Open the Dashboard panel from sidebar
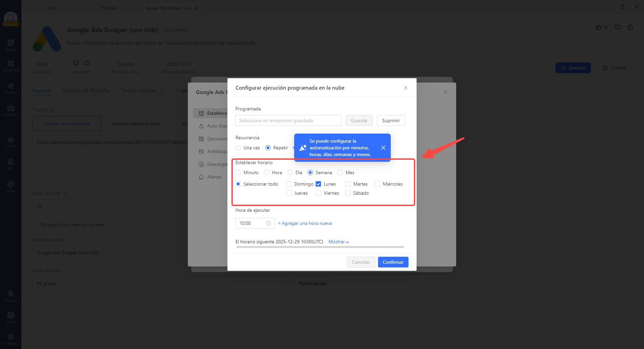The height and width of the screenshot is (349, 644). [11, 66]
